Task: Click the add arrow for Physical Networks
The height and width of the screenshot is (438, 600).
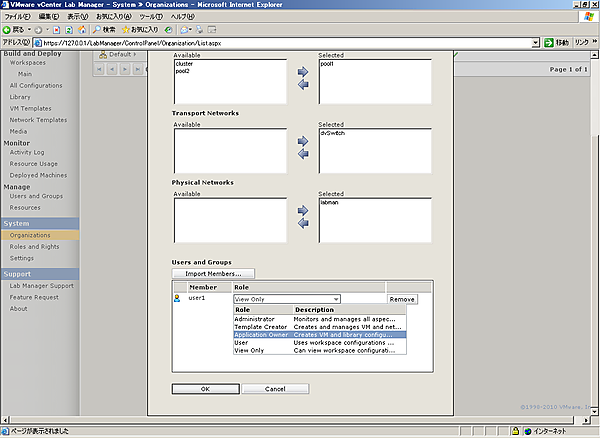Action: [303, 210]
